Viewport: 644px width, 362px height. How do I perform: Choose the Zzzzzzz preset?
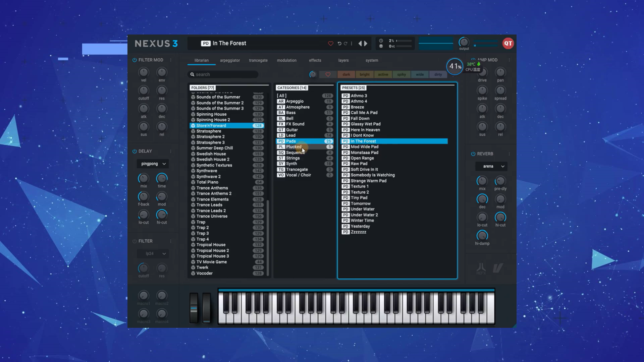click(394, 232)
